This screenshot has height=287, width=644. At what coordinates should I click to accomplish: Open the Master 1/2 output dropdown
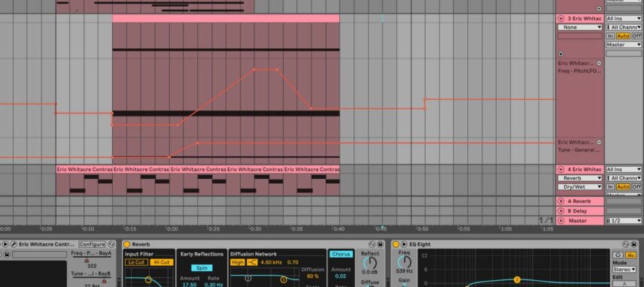624,221
